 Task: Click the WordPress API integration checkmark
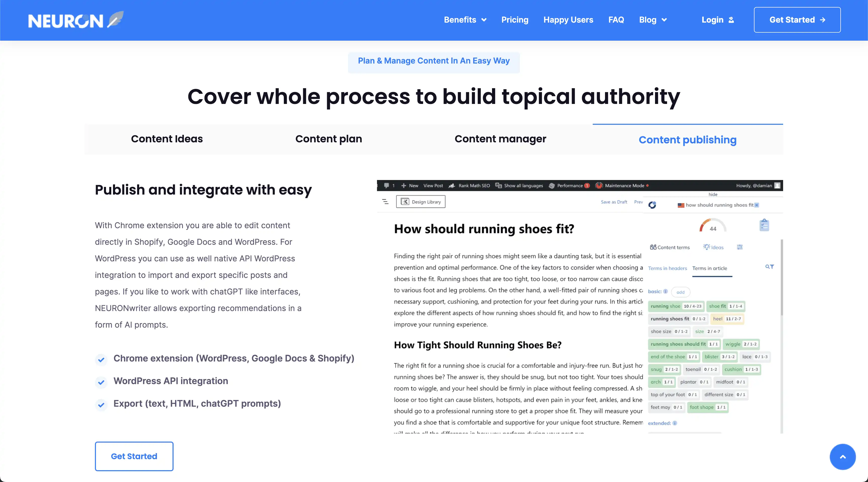[101, 382]
